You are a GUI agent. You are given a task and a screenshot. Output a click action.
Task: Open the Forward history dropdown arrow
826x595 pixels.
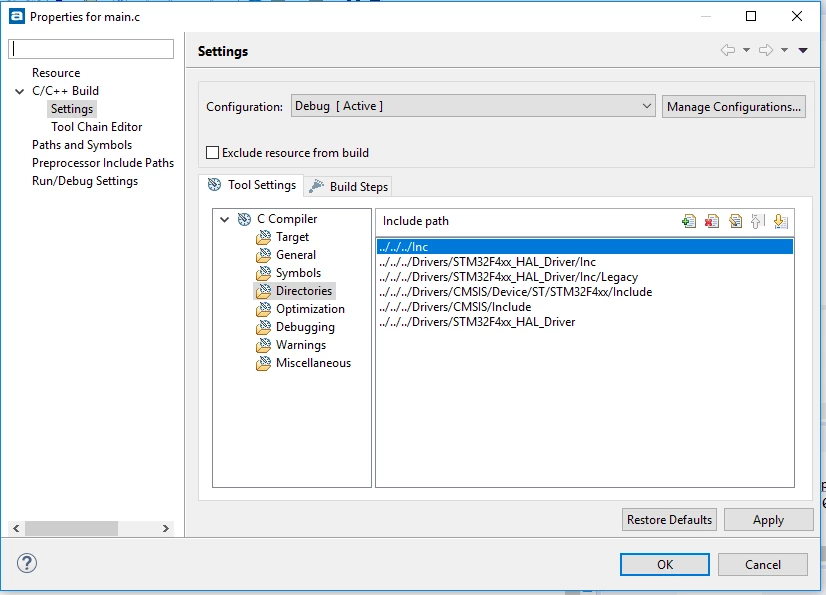(784, 50)
